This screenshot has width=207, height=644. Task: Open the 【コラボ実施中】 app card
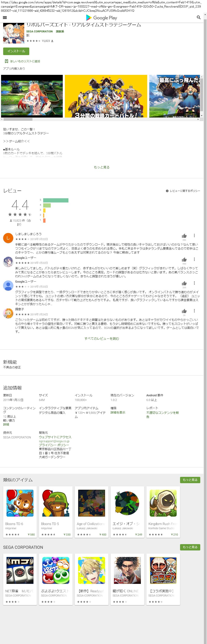(163, 579)
